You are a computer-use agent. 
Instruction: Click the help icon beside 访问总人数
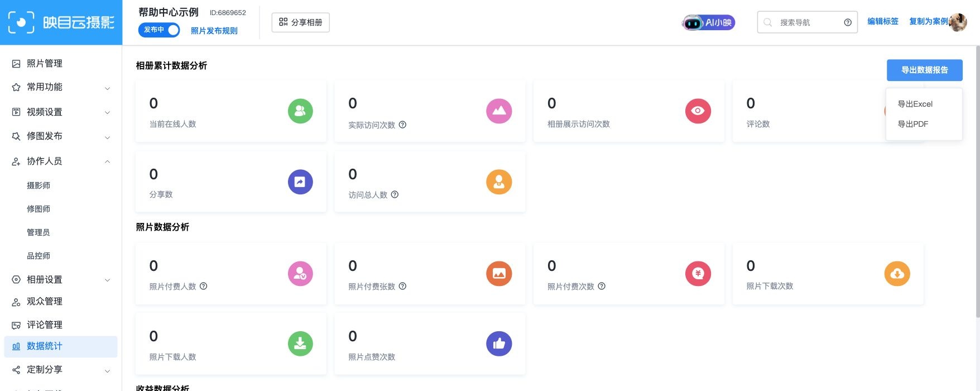[395, 194]
